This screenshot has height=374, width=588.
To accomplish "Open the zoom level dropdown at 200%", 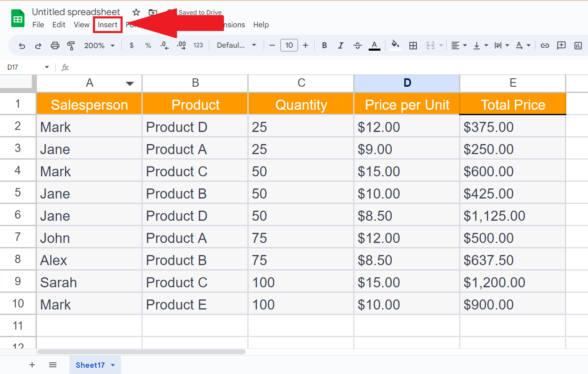I will tap(100, 45).
